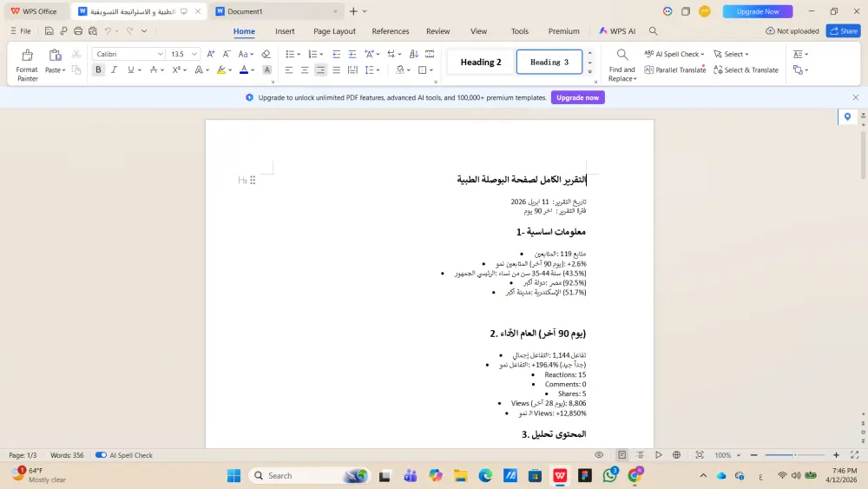Open the search icon beside WPS AI
Screen dimensions: 868x489
point(654,31)
